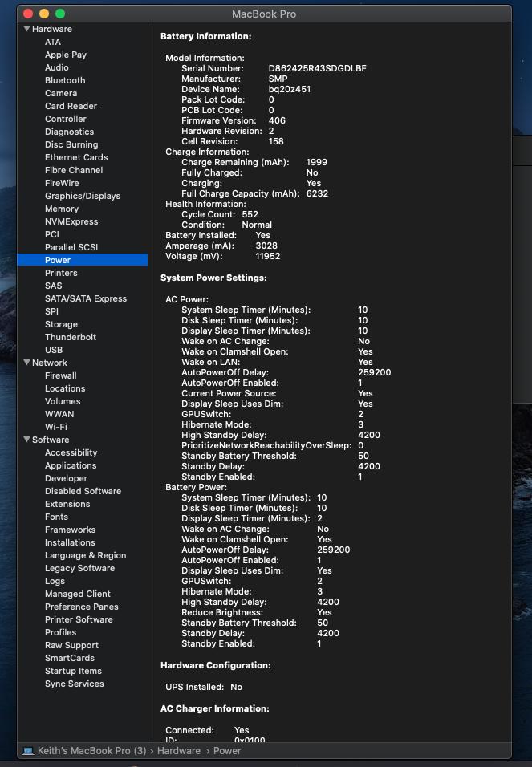Click the green zoom window button

click(60, 14)
